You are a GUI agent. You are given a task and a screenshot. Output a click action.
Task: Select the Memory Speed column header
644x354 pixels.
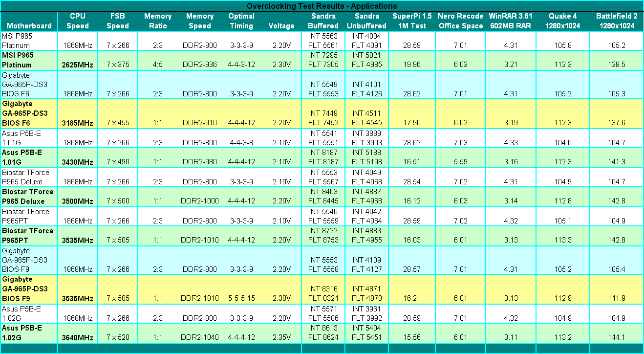point(200,21)
